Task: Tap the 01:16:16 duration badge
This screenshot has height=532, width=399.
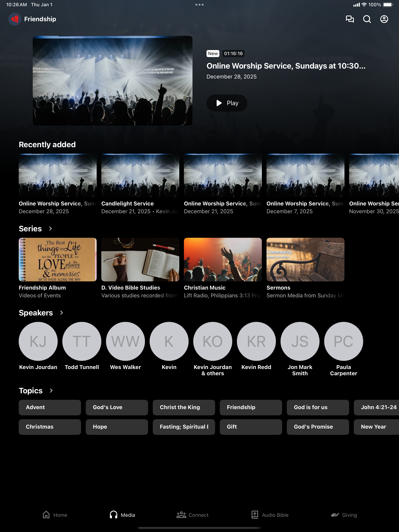Action: [x=233, y=53]
